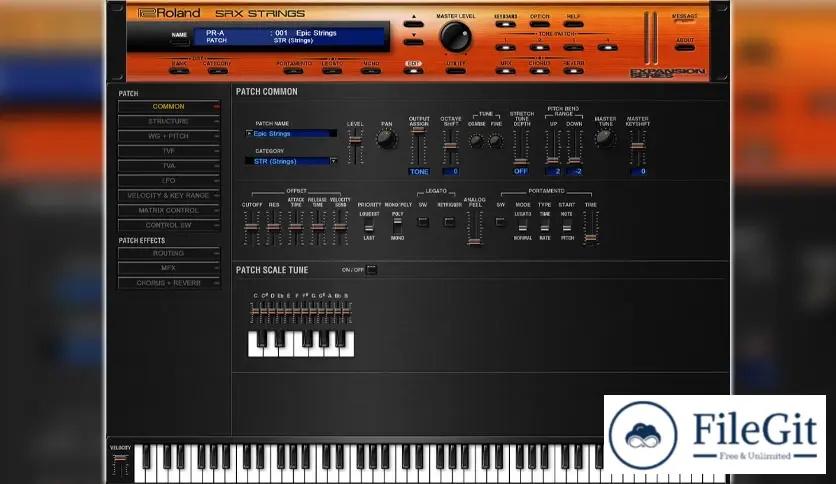This screenshot has height=484, width=836.
Task: Open the UTILITY menu button
Action: 456,71
